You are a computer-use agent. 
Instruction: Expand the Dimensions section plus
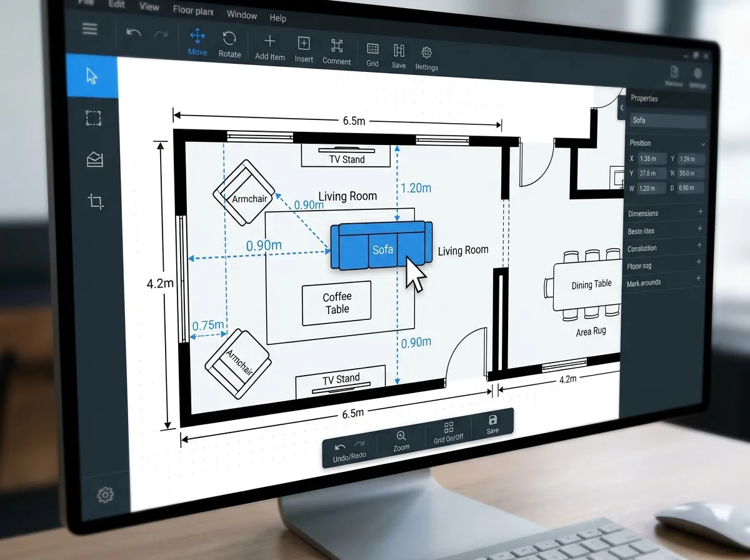tap(700, 212)
